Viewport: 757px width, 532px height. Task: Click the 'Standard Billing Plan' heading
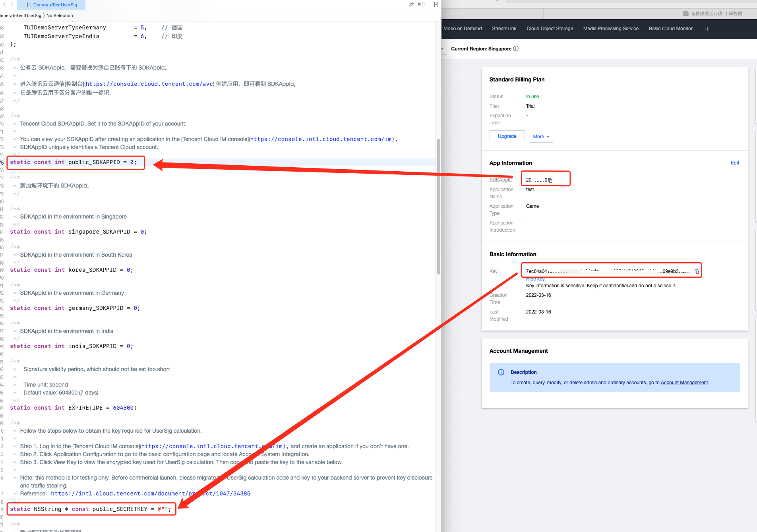517,79
